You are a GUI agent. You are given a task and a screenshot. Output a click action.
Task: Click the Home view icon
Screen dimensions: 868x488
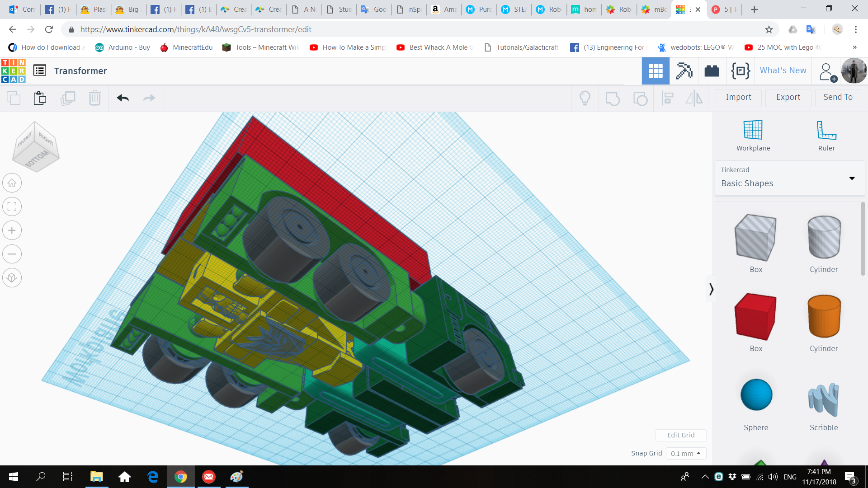(x=12, y=183)
